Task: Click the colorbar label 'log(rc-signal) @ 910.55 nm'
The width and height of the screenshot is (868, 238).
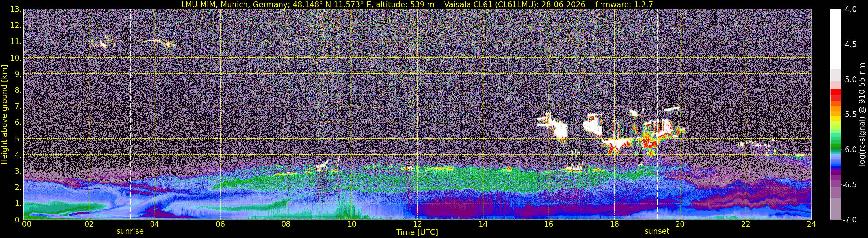Action: [862, 115]
